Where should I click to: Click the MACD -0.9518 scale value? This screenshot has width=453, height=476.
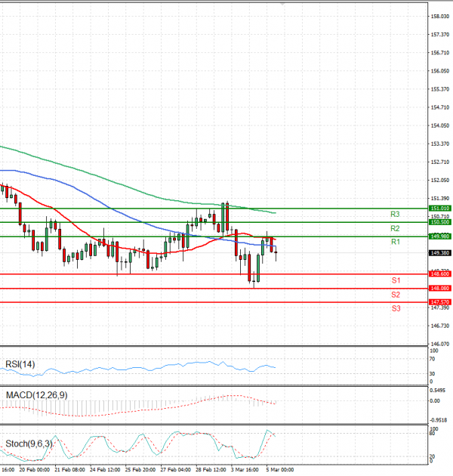point(439,420)
